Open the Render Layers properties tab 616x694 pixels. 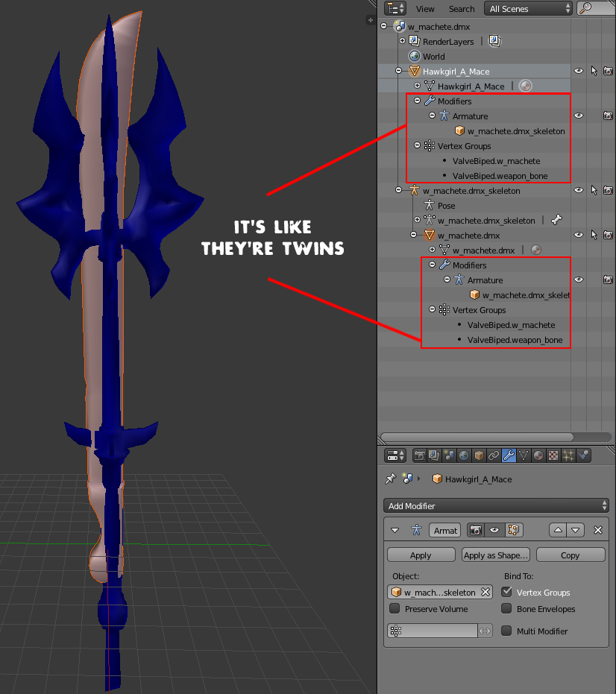click(434, 455)
